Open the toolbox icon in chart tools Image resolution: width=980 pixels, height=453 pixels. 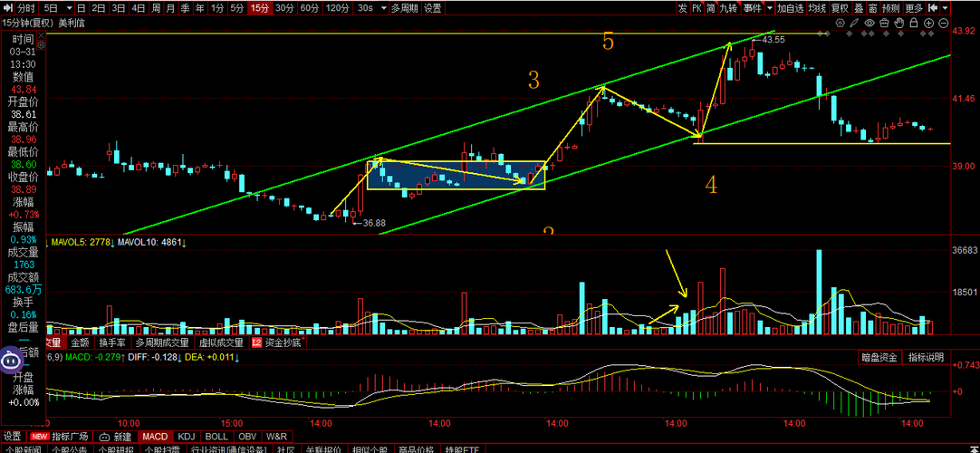click(884, 24)
